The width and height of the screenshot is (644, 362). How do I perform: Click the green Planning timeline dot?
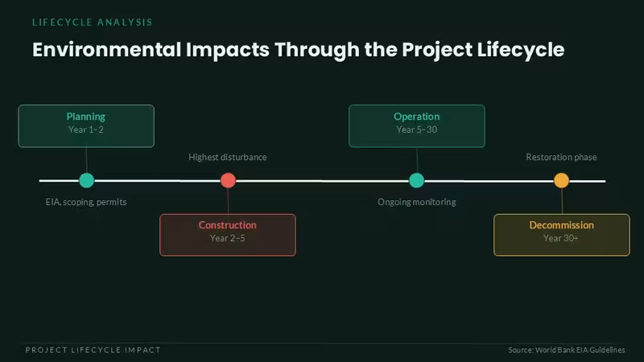(x=86, y=180)
